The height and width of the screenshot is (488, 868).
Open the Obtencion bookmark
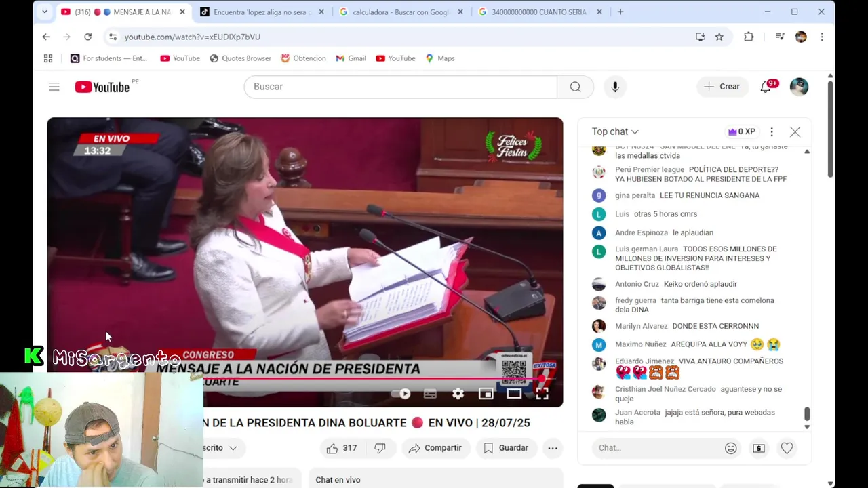[x=304, y=58]
